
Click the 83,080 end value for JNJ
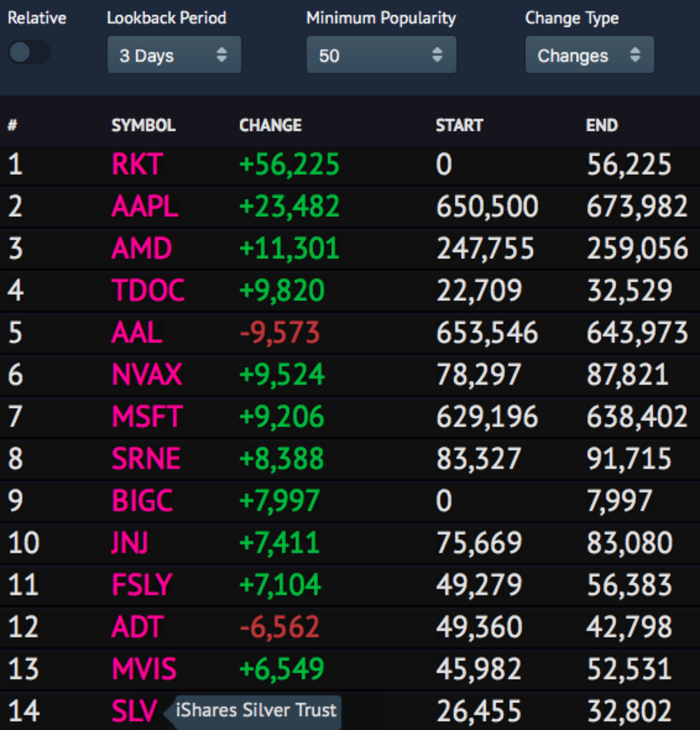tap(629, 543)
